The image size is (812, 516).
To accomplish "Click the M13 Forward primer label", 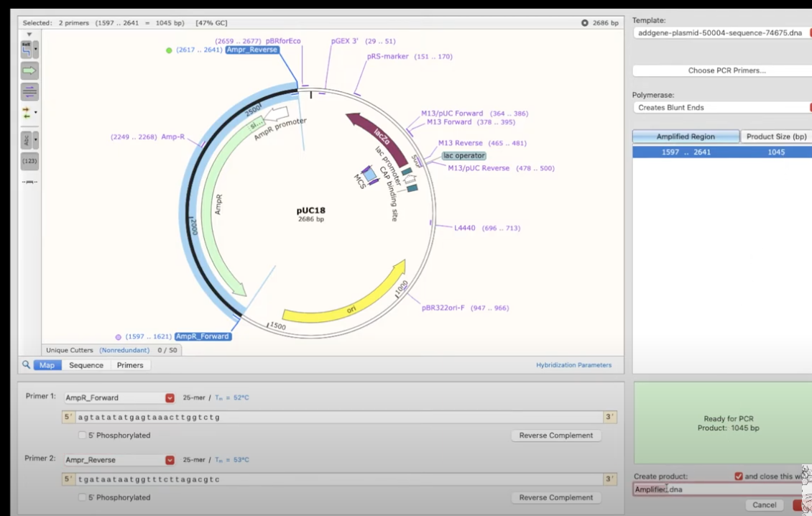I will click(x=449, y=122).
